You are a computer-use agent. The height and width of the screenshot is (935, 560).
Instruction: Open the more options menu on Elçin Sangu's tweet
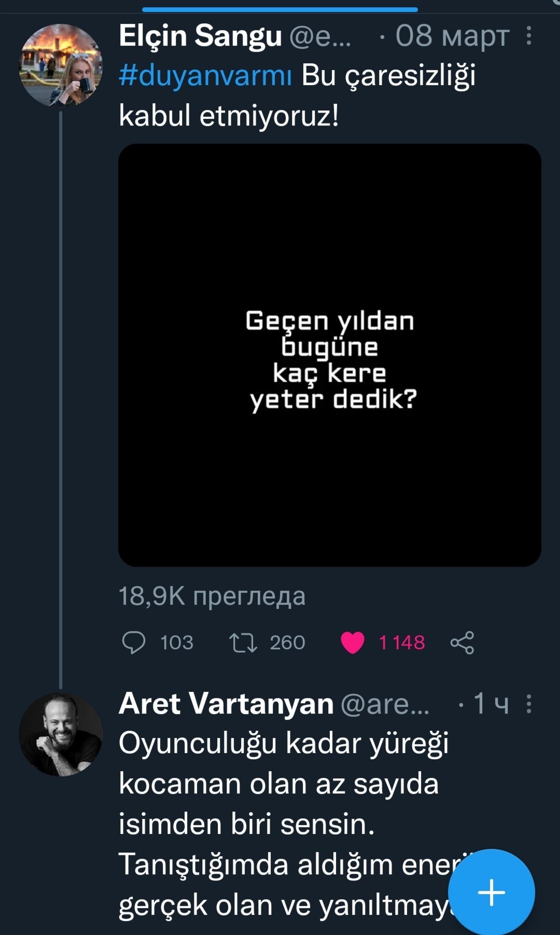coord(528,36)
